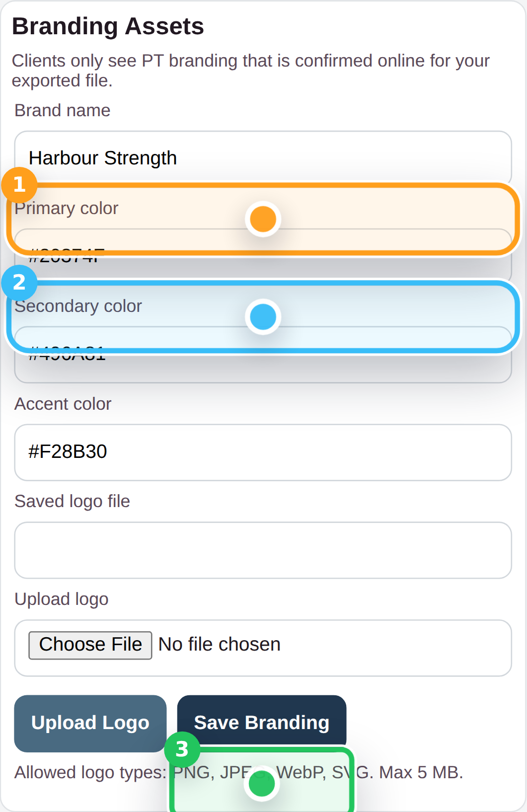Select the Accent color field showing #F28B30
This screenshot has width=527, height=812.
263,452
